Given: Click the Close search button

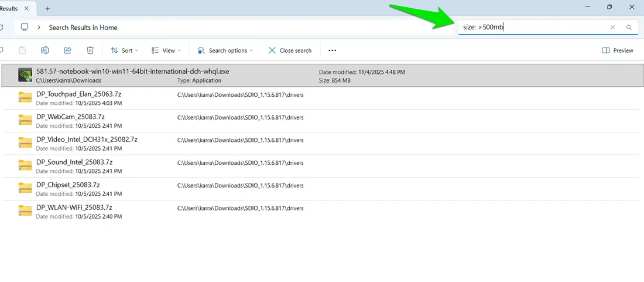Looking at the screenshot, I should [290, 50].
